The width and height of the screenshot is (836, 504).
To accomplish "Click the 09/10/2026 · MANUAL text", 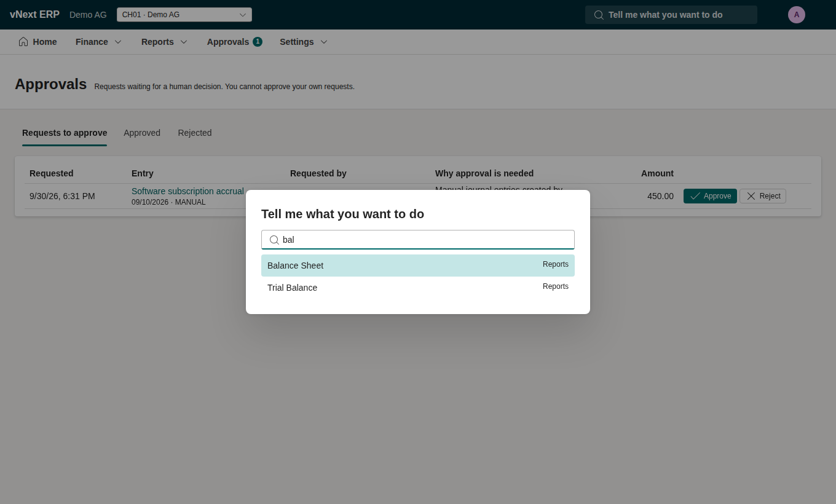I will click(x=168, y=202).
